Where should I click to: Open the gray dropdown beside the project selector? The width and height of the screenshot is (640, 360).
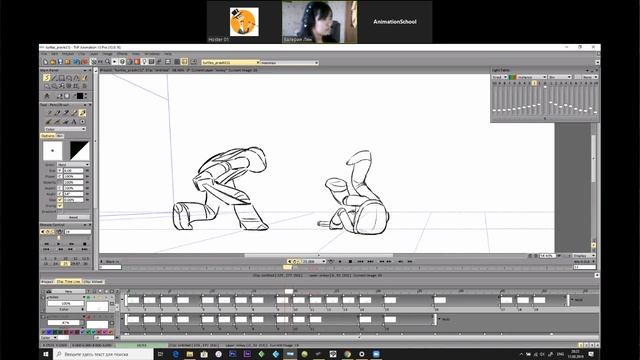289,62
